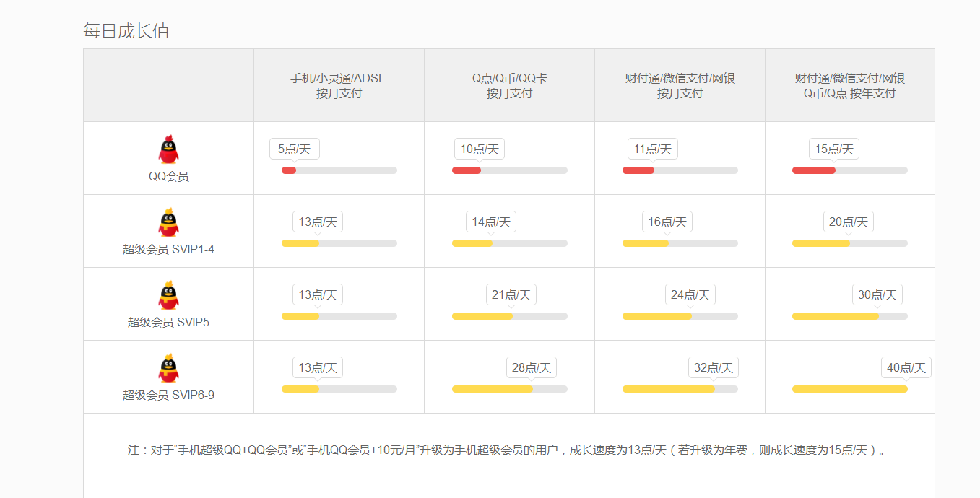
Task: Click the SVIP5 progress bar under 13点/天
Action: 300,316
